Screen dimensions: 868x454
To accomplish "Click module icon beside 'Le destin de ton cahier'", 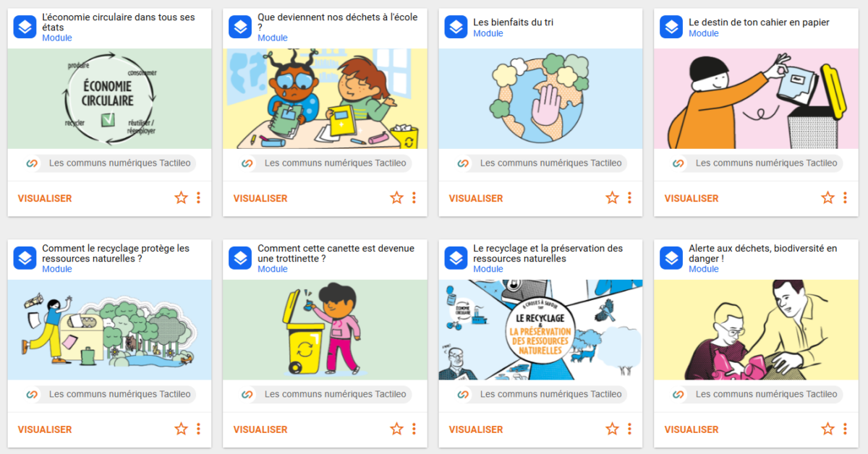I will tap(671, 27).
